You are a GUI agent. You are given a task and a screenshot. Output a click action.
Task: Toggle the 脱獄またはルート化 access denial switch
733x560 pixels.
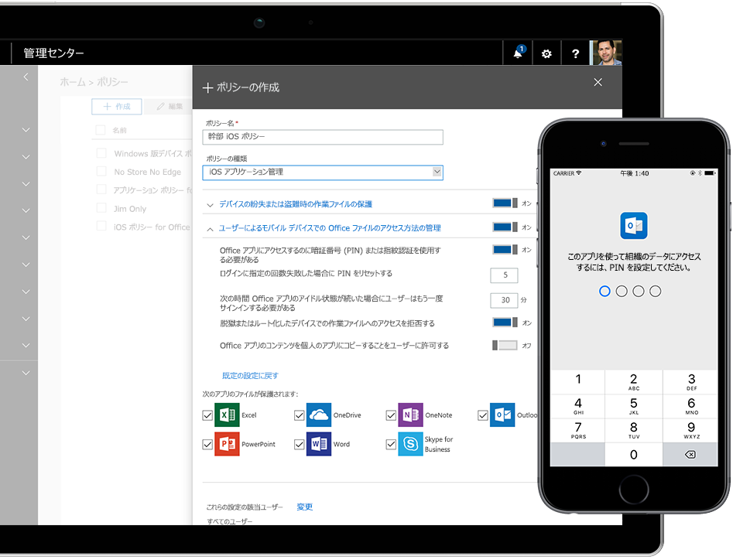[x=505, y=323]
